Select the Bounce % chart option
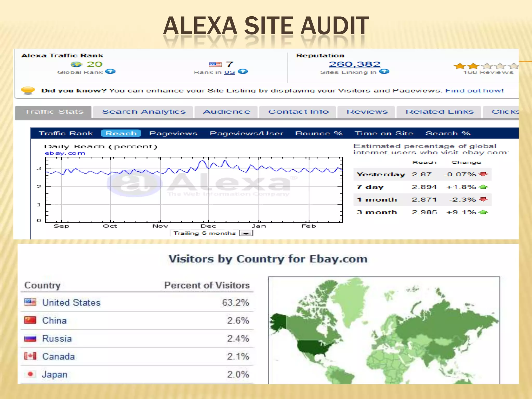 pos(319,134)
